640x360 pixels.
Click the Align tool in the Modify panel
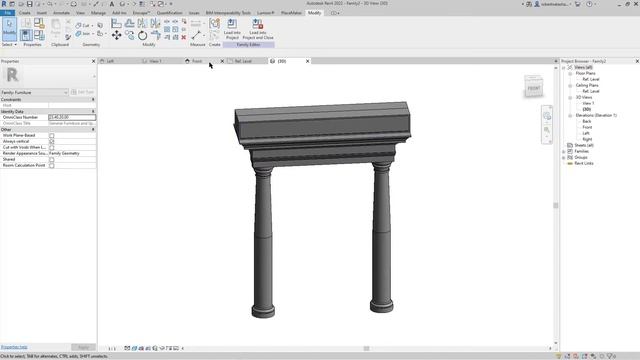(x=116, y=23)
